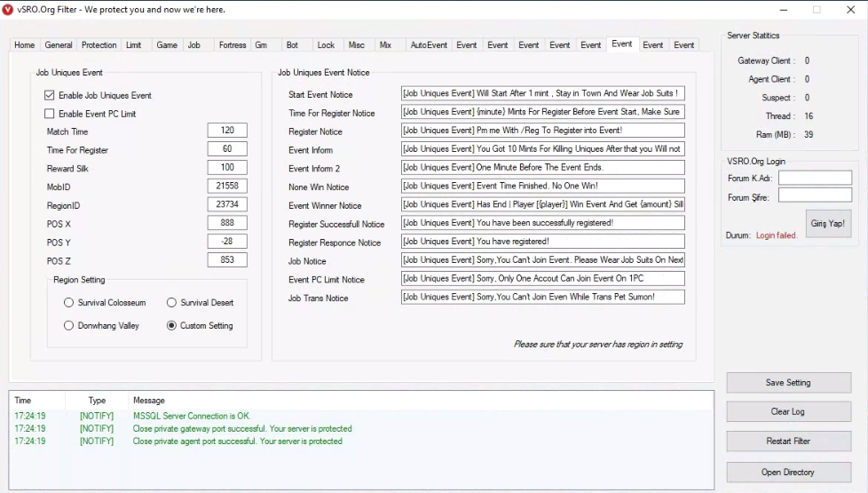
Task: Click the POS X value field
Action: pyautogui.click(x=227, y=223)
